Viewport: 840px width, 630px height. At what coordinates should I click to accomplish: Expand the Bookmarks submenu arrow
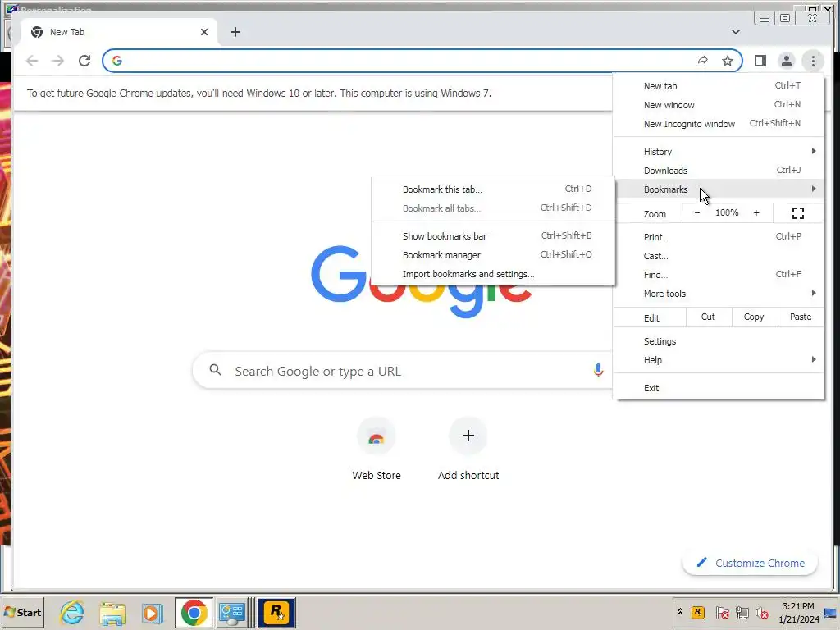tap(814, 189)
